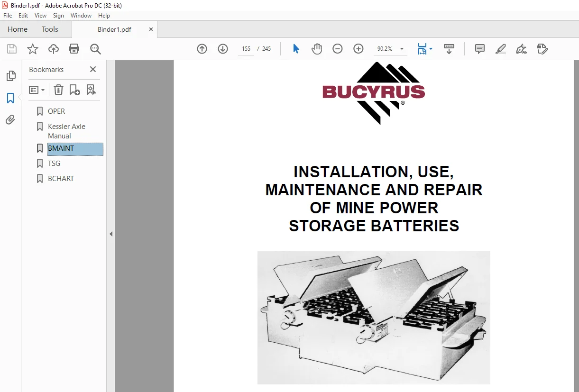The image size is (579, 392).
Task: Expand fit page options arrow
Action: pyautogui.click(x=431, y=49)
